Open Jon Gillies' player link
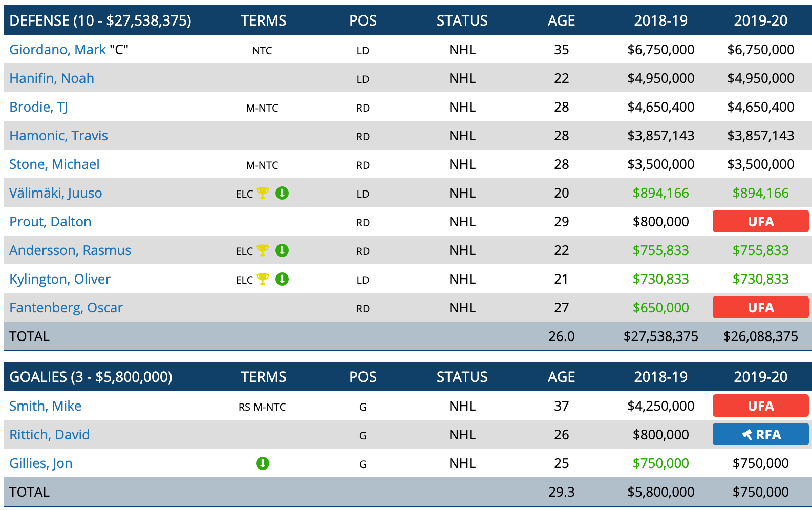This screenshot has height=510, width=812. 41,463
